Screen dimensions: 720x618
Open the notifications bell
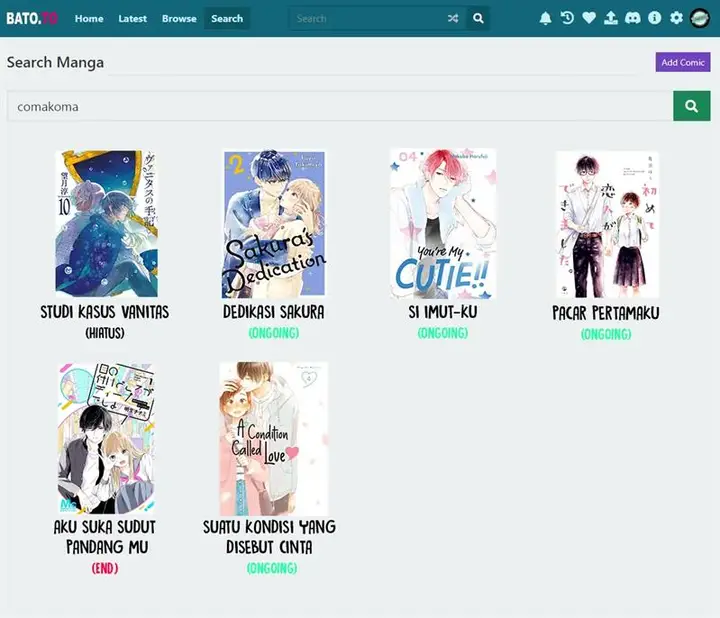pyautogui.click(x=545, y=18)
